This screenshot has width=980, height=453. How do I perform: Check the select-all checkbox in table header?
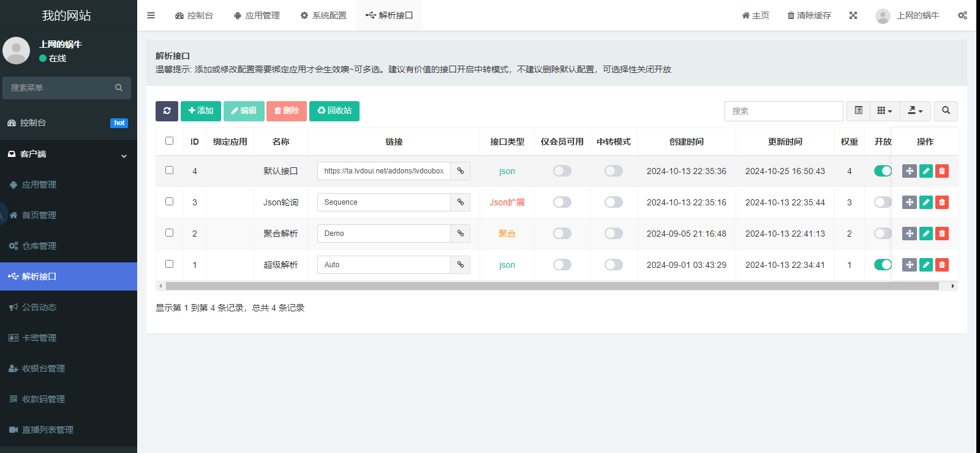point(170,141)
